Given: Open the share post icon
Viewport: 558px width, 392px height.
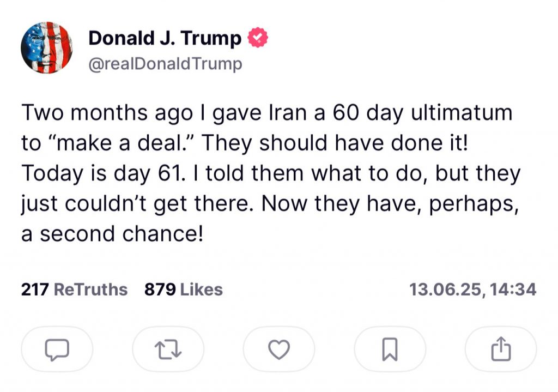Looking at the screenshot, I should (501, 349).
